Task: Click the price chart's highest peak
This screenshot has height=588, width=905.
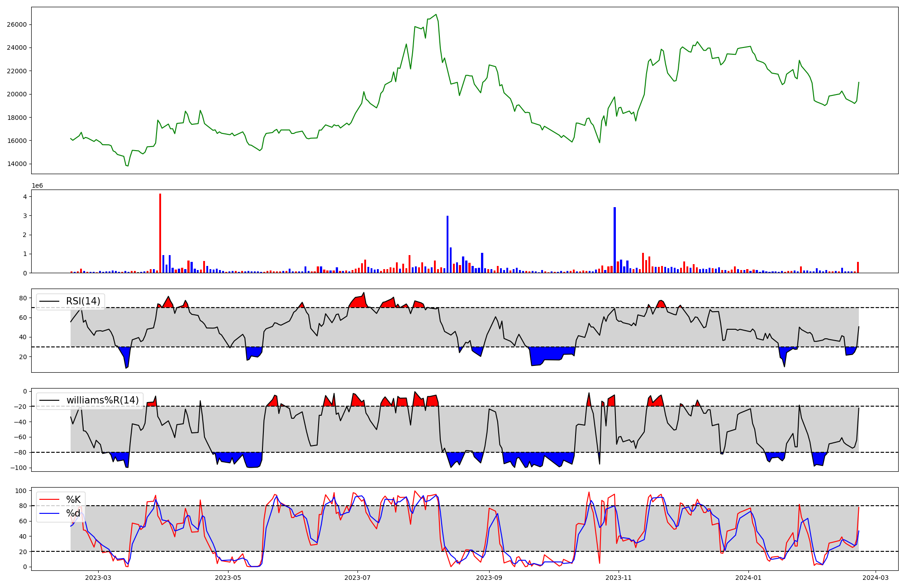Action: [436, 14]
